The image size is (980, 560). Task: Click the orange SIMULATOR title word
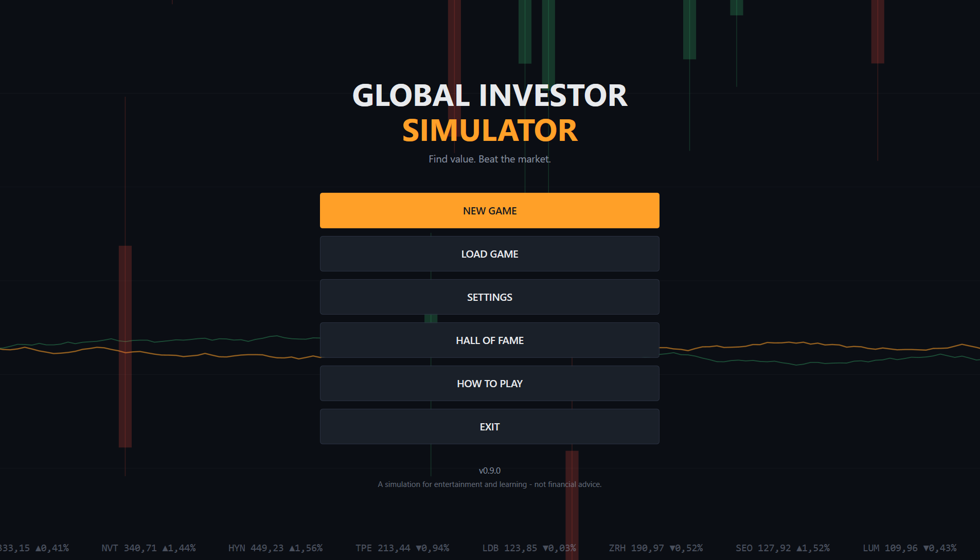[x=490, y=131]
